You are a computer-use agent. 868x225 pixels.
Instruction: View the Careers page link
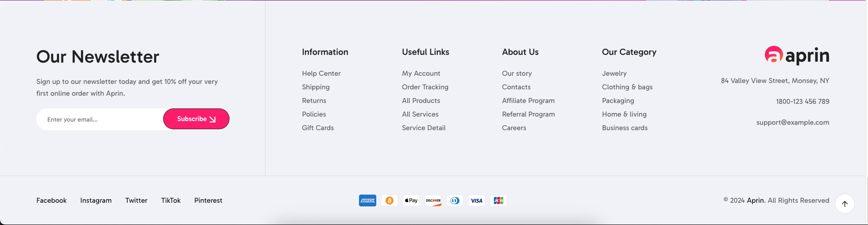click(514, 128)
